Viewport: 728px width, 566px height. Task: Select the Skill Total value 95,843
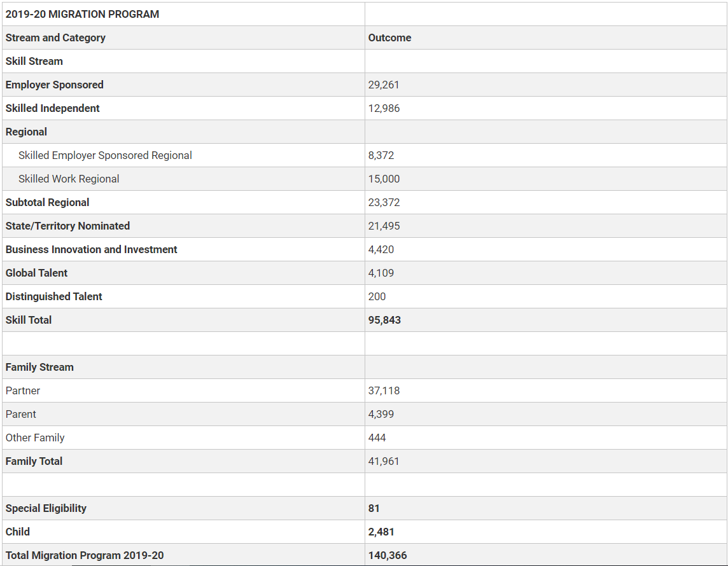[384, 320]
